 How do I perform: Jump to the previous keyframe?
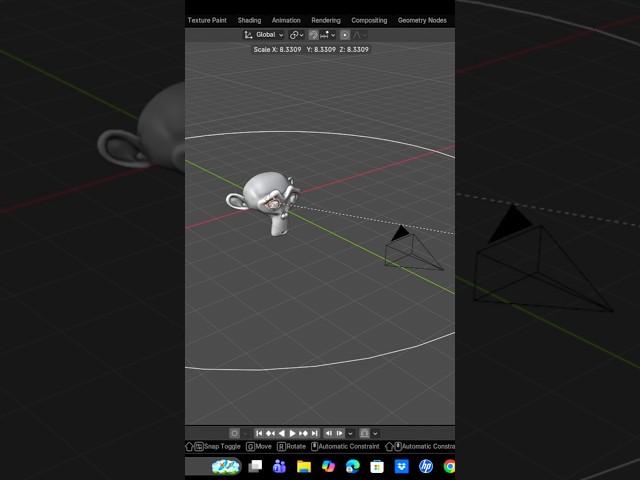(x=270, y=433)
